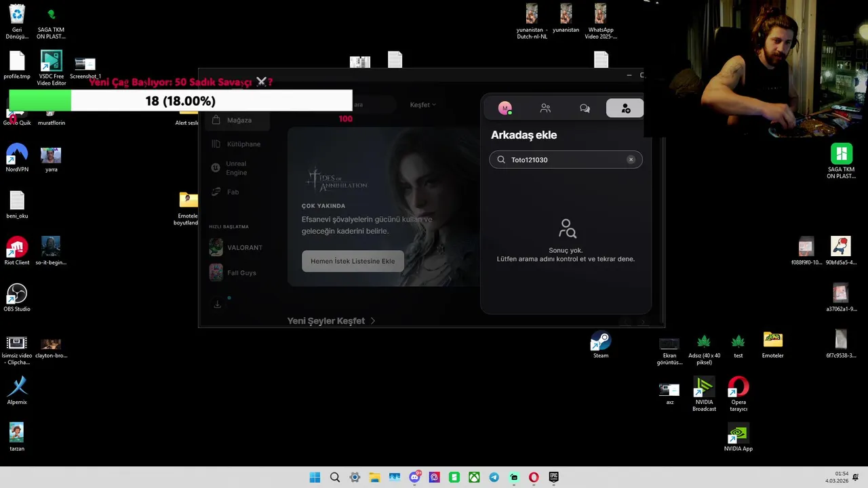Click the magnifier icon in friend search
Viewport: 868px width, 488px height.
(x=501, y=159)
